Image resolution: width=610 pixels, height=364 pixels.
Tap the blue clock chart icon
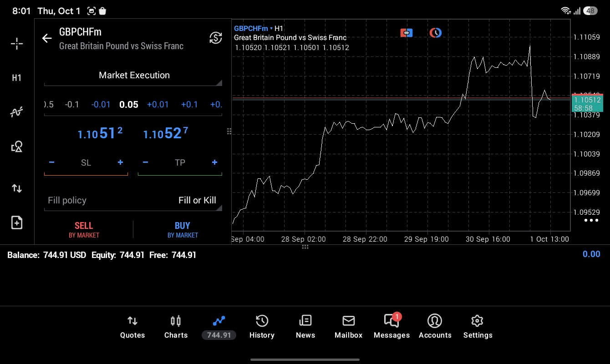tap(436, 33)
